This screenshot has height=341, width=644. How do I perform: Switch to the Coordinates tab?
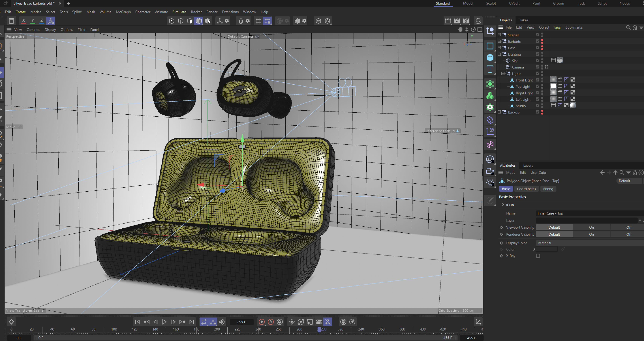pyautogui.click(x=526, y=189)
